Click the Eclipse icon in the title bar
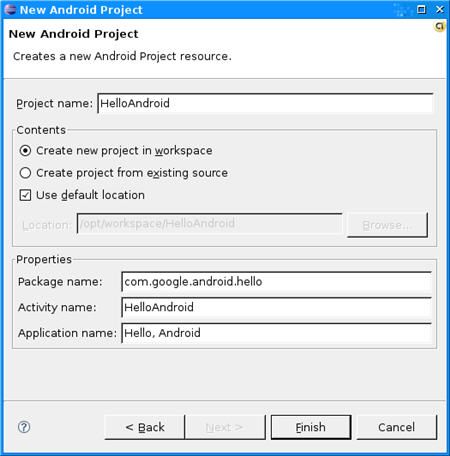 (10, 9)
